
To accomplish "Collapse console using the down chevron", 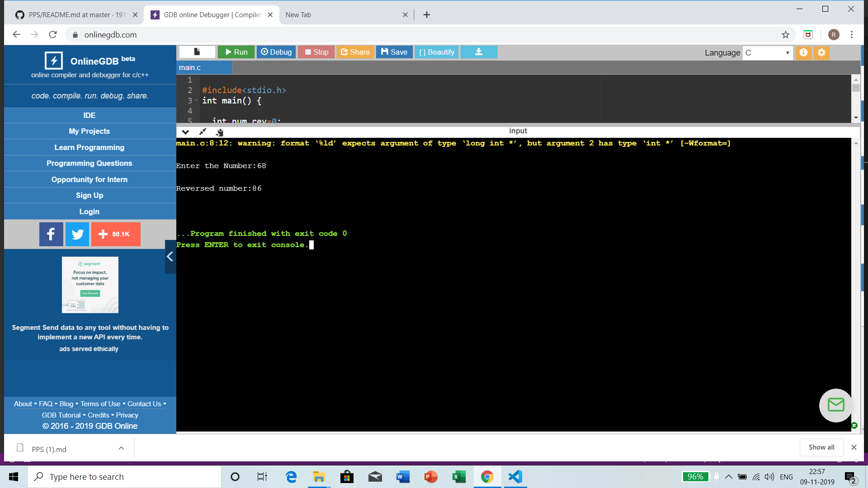I will pyautogui.click(x=185, y=132).
